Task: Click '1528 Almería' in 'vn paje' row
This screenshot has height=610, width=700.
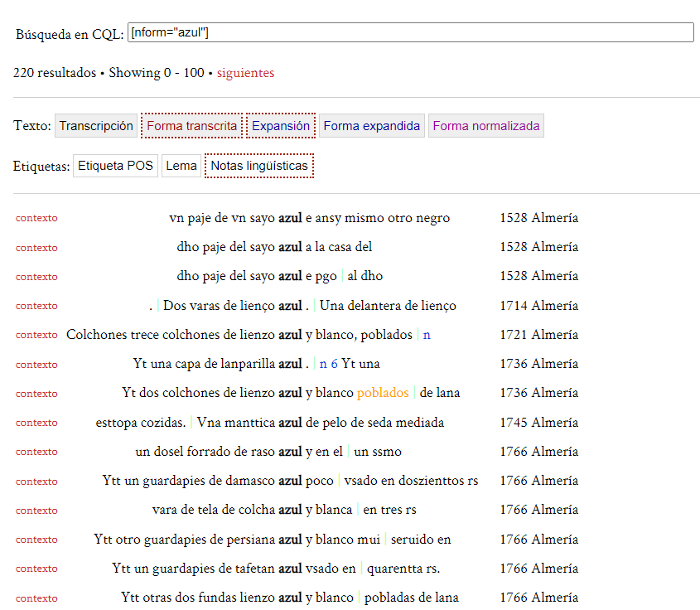Action: [538, 218]
